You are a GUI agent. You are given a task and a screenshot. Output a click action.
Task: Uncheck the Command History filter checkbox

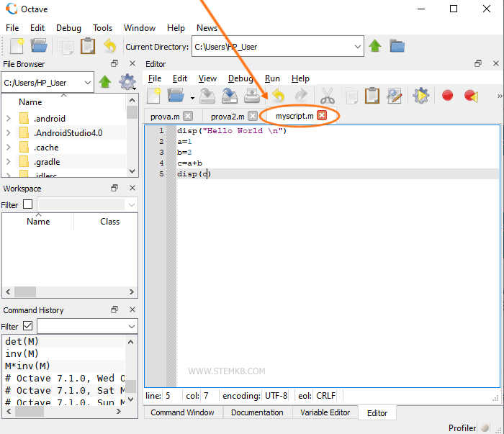click(28, 326)
